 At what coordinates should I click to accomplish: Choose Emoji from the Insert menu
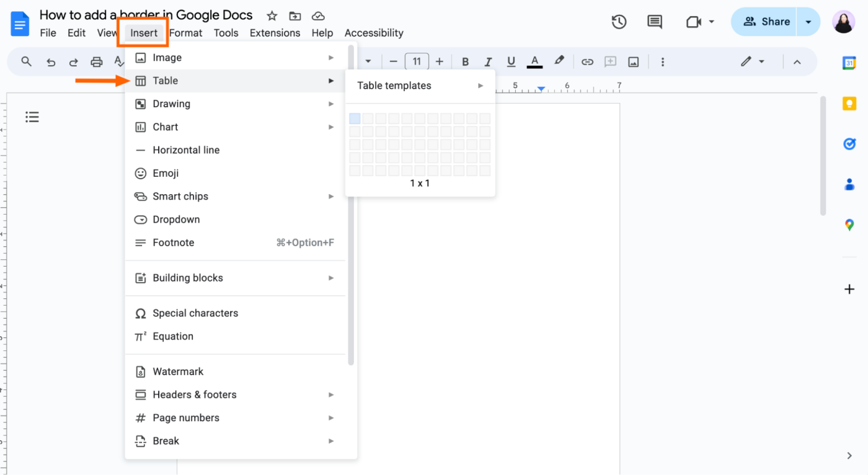(235, 174)
